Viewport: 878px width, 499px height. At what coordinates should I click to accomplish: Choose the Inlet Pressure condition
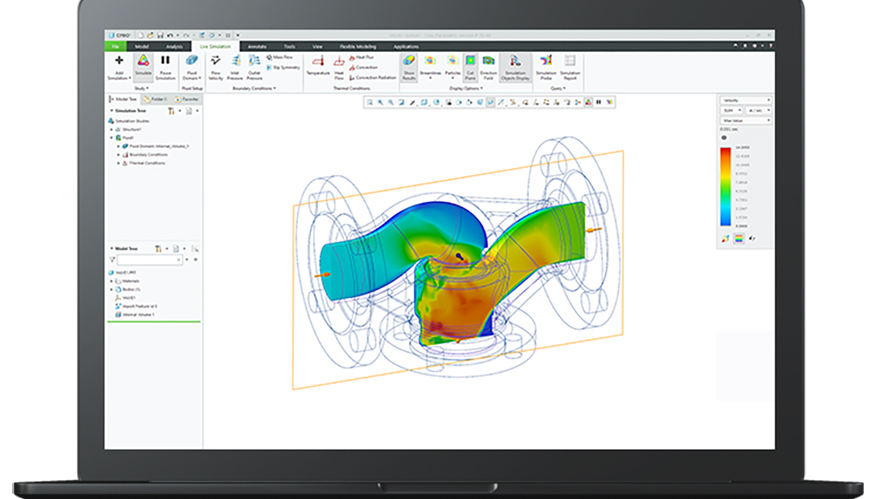coord(235,62)
